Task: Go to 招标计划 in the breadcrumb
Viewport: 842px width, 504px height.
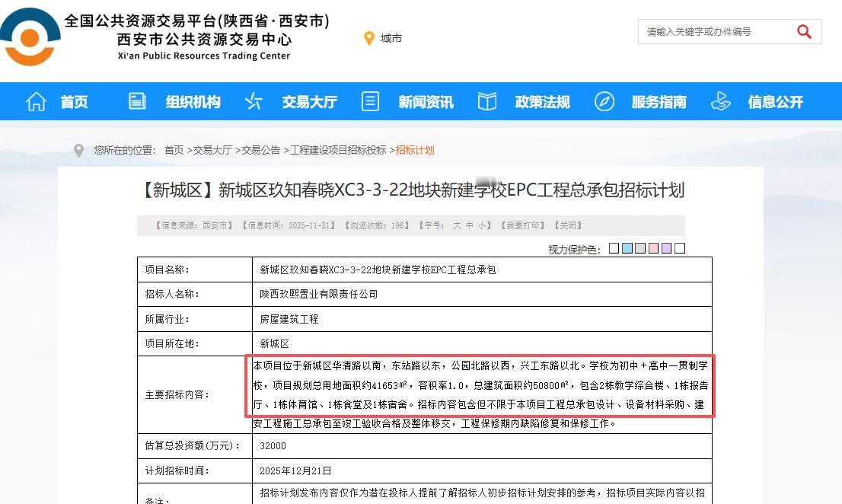Action: (415, 150)
